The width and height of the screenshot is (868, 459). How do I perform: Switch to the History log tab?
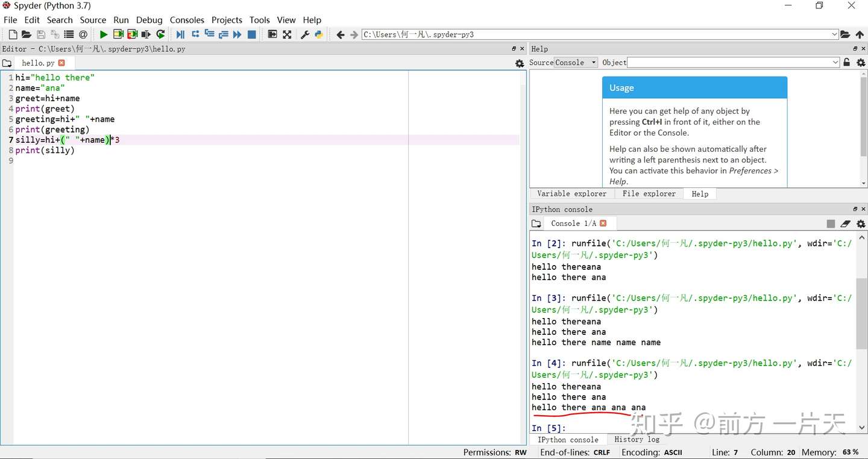(x=637, y=440)
